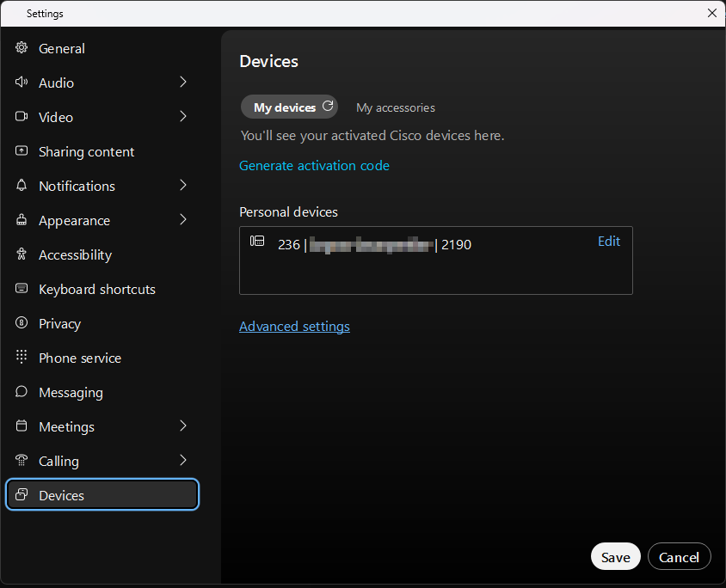Select the My devices tab

coord(284,107)
